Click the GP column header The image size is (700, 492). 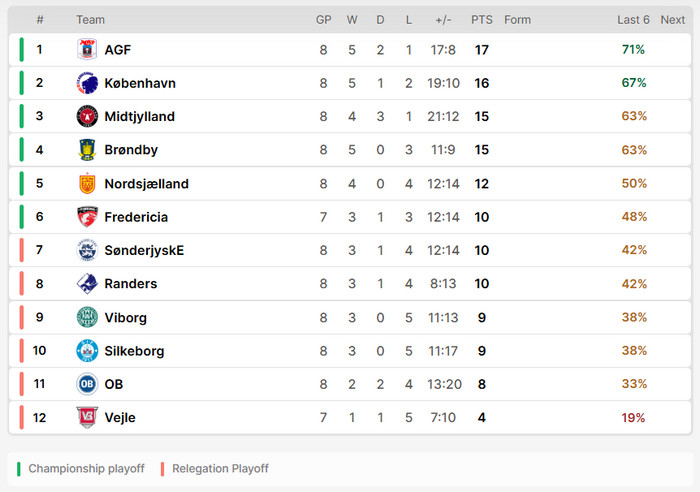324,20
